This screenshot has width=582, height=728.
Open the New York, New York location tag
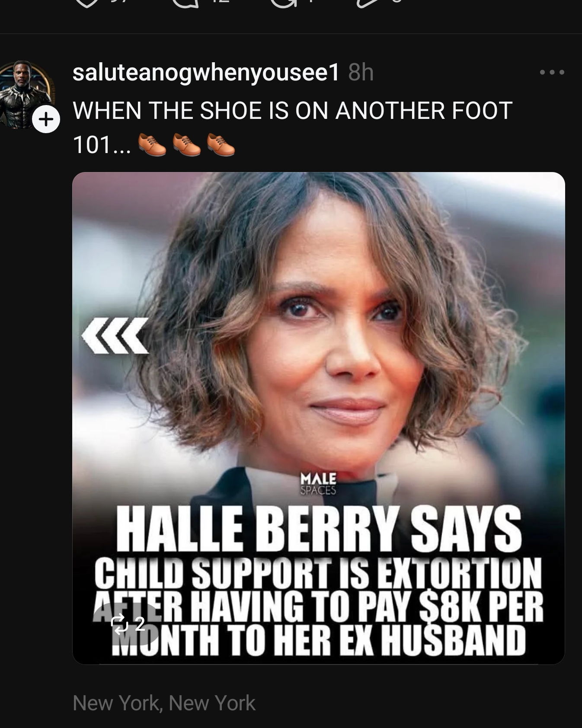(164, 703)
